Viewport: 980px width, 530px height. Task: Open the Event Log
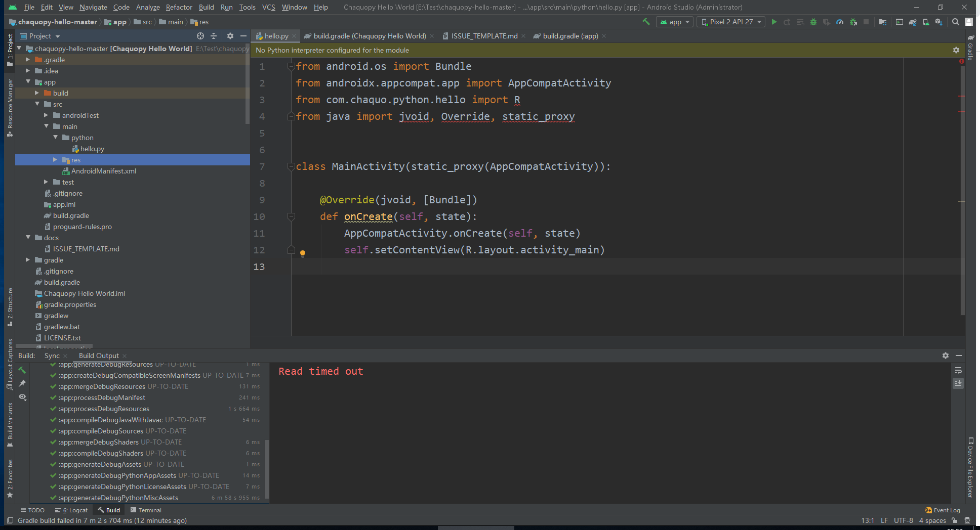click(946, 510)
